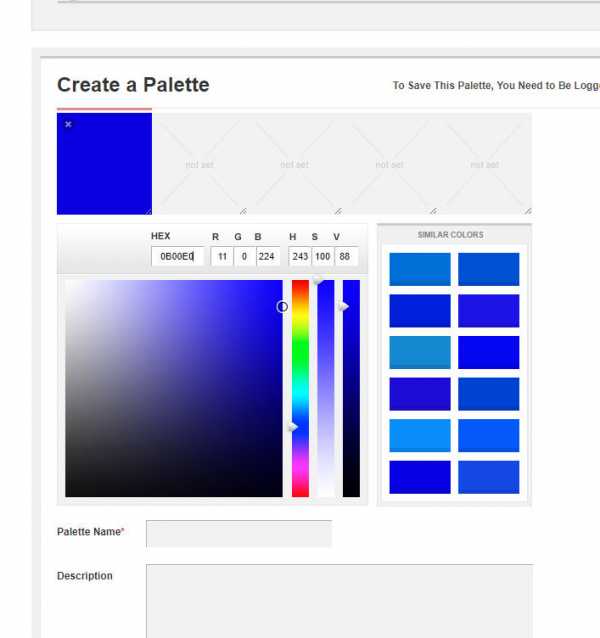Pick similar color row three right swatch
The width and height of the screenshot is (600, 638).
(x=489, y=352)
